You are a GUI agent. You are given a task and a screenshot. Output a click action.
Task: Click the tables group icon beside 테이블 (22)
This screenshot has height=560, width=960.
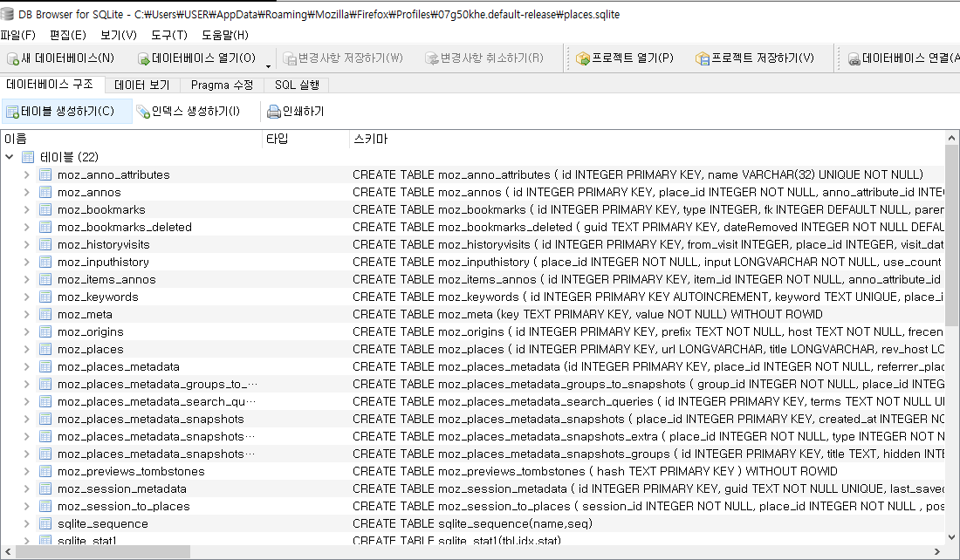click(x=28, y=157)
